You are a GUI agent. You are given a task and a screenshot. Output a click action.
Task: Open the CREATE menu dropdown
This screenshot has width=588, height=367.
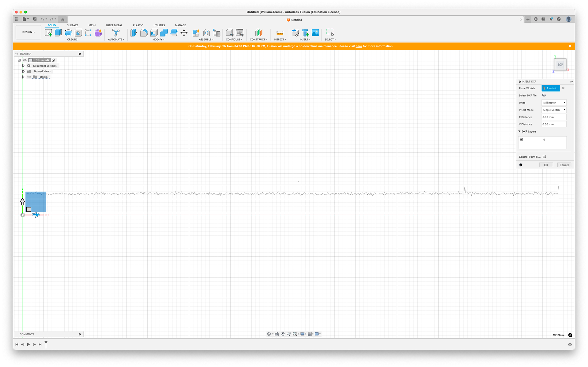point(73,39)
